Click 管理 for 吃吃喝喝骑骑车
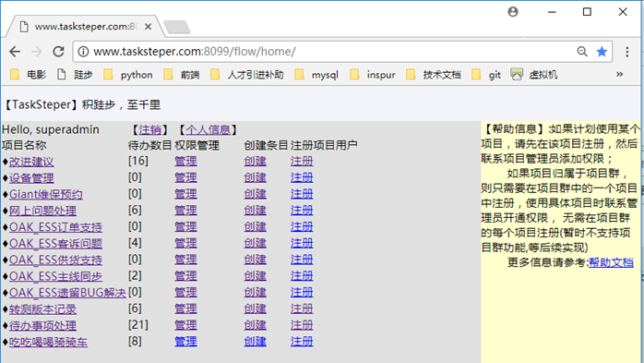 coord(185,342)
